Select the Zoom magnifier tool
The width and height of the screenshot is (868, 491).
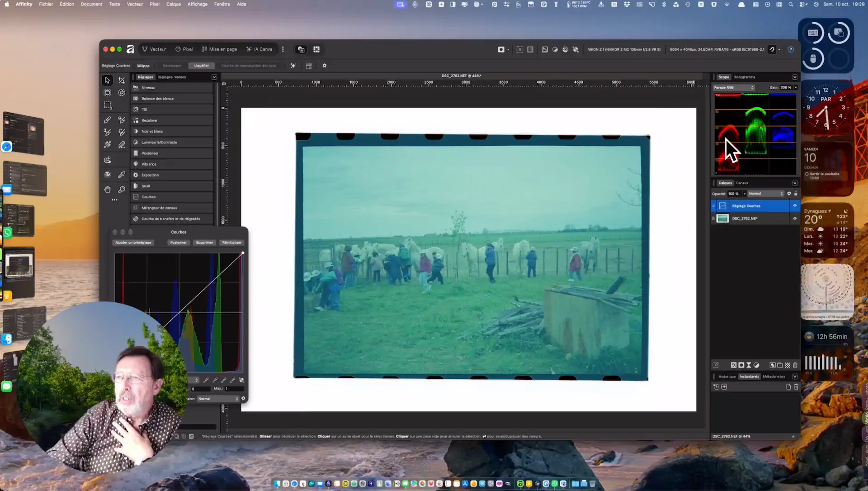point(122,190)
